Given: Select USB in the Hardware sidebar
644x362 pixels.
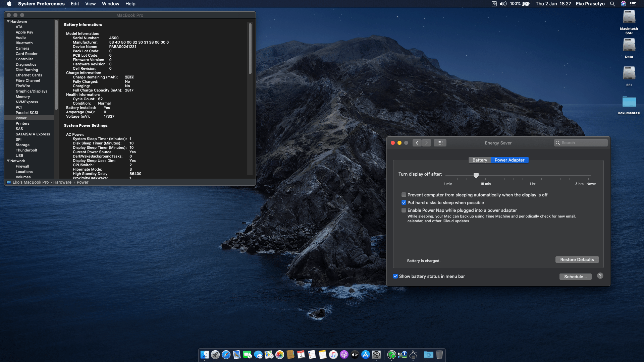Looking at the screenshot, I should [x=19, y=156].
